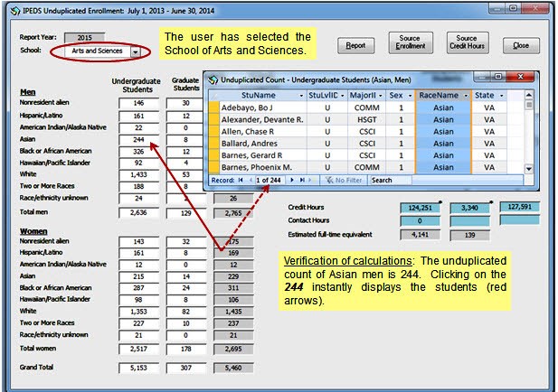Click Total women combined count 2,695
Viewport: 558px width, 392px height.
(233, 349)
